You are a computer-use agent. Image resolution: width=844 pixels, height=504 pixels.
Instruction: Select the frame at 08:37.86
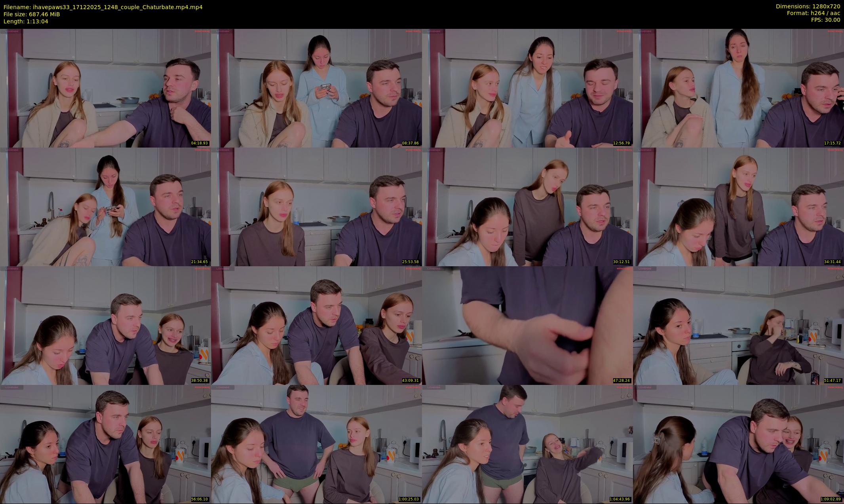(x=316, y=88)
